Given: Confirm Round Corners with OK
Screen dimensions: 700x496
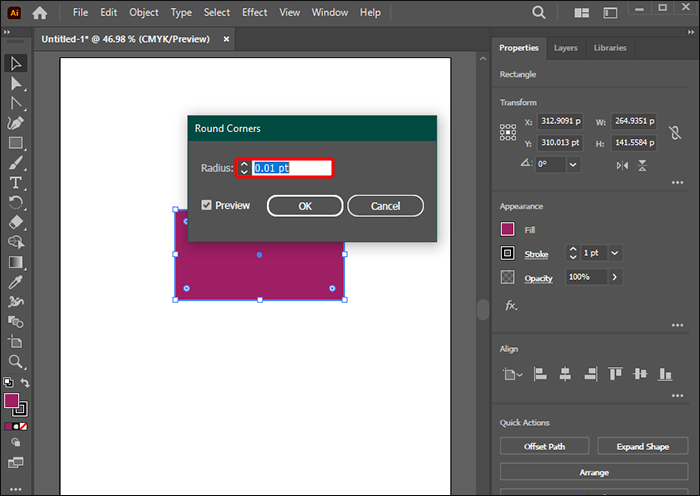Looking at the screenshot, I should pos(304,206).
